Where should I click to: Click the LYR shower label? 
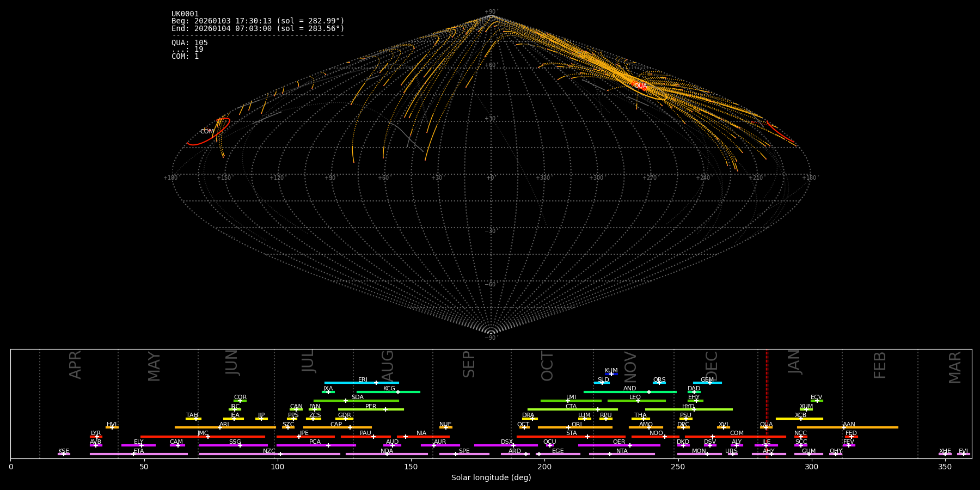click(96, 433)
